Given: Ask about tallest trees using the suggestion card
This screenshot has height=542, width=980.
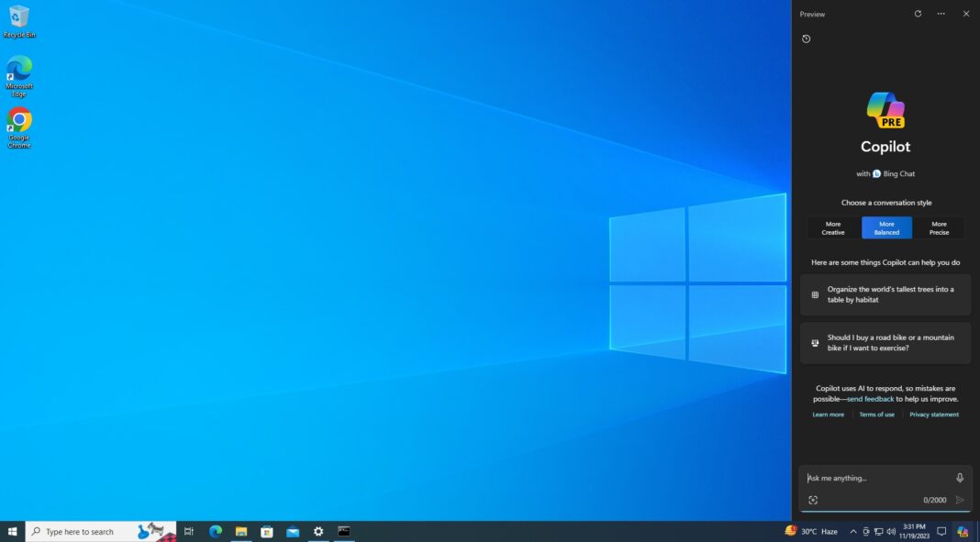Looking at the screenshot, I should (x=885, y=294).
